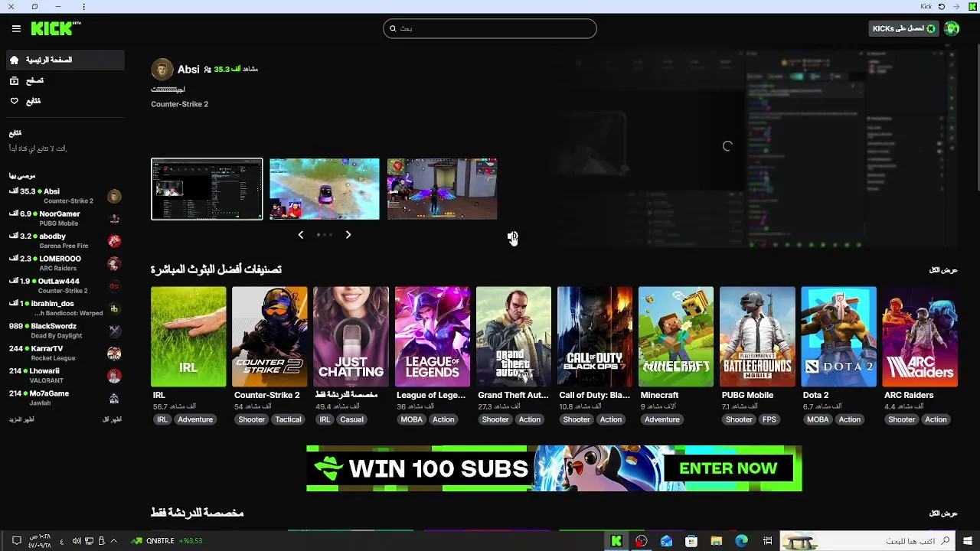Viewport: 980px width, 551px height.
Task: Open the Minecraft category card
Action: pyautogui.click(x=676, y=337)
